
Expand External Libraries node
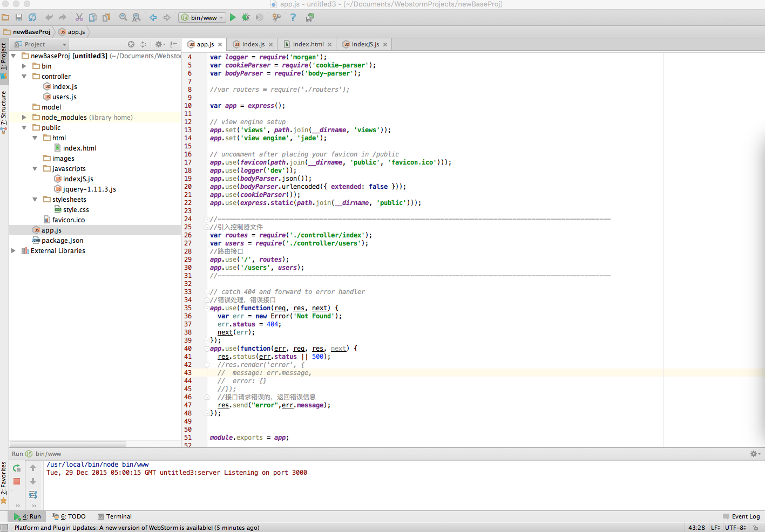(13, 250)
